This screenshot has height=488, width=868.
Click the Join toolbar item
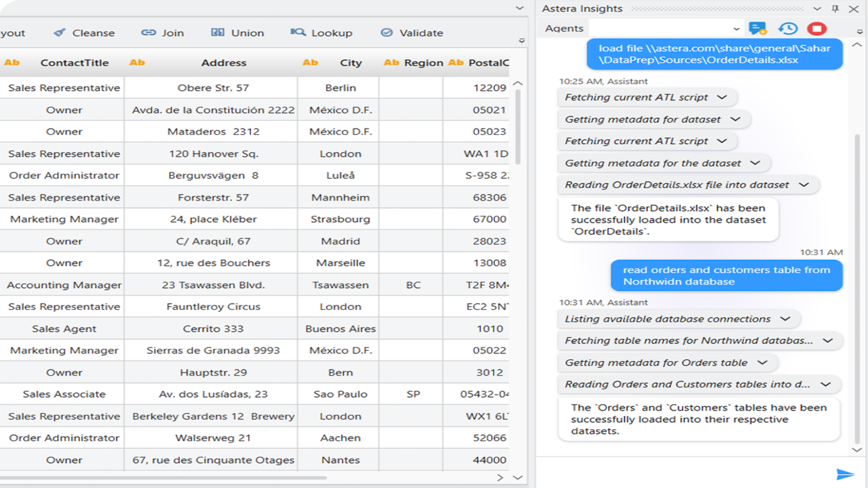[163, 33]
